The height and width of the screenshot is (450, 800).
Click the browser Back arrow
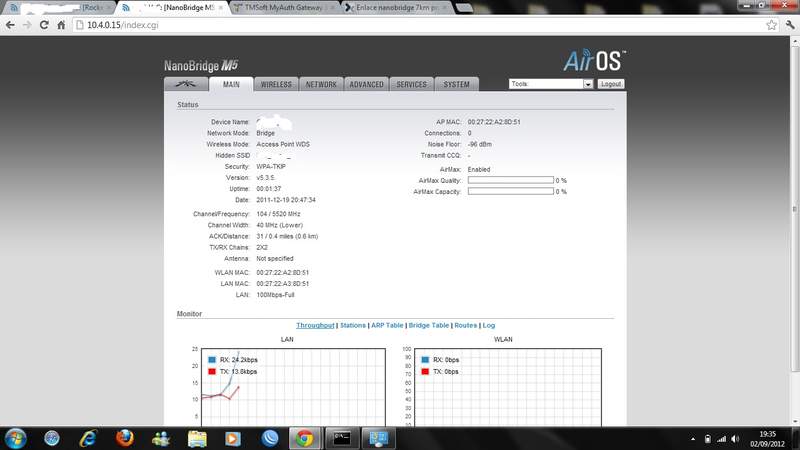pyautogui.click(x=10, y=25)
